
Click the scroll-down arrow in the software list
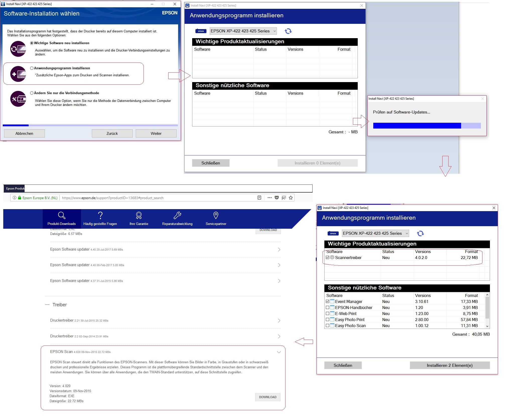tap(487, 326)
